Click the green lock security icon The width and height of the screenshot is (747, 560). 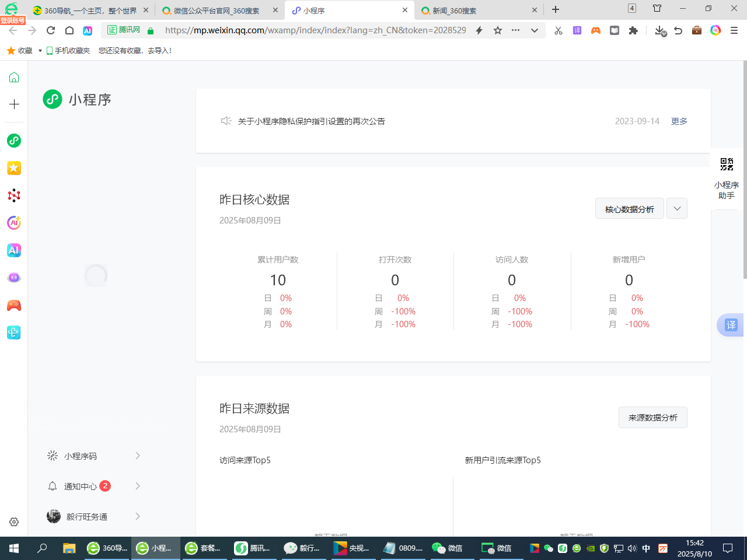coord(151,30)
